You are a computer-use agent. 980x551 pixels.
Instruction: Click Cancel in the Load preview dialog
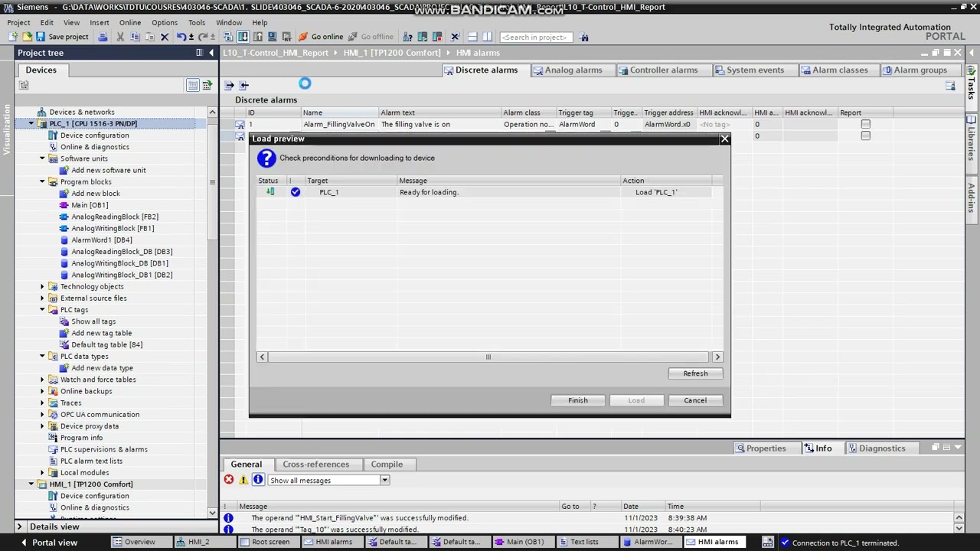tap(695, 400)
